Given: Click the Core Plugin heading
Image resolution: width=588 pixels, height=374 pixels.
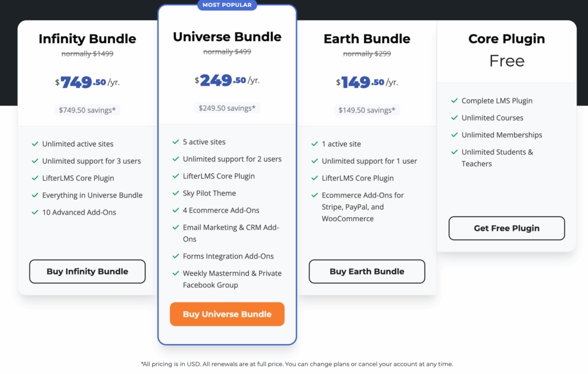Looking at the screenshot, I should [x=506, y=39].
